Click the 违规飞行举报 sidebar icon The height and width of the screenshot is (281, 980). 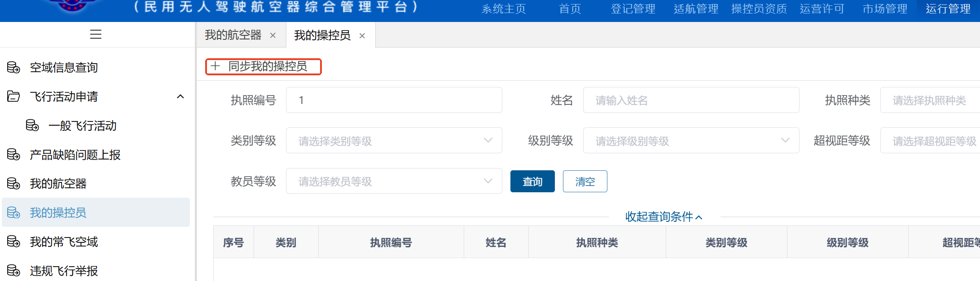click(13, 271)
